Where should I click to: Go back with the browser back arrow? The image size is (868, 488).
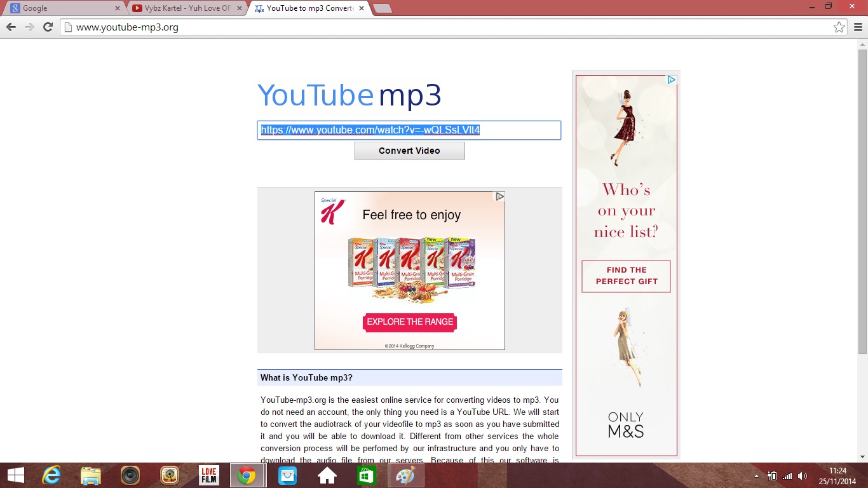point(11,27)
